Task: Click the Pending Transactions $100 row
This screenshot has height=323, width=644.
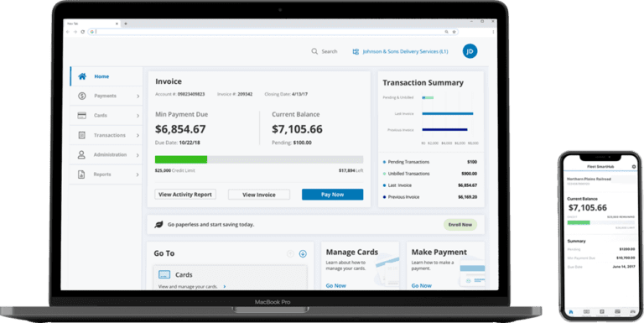Action: pyautogui.click(x=430, y=162)
